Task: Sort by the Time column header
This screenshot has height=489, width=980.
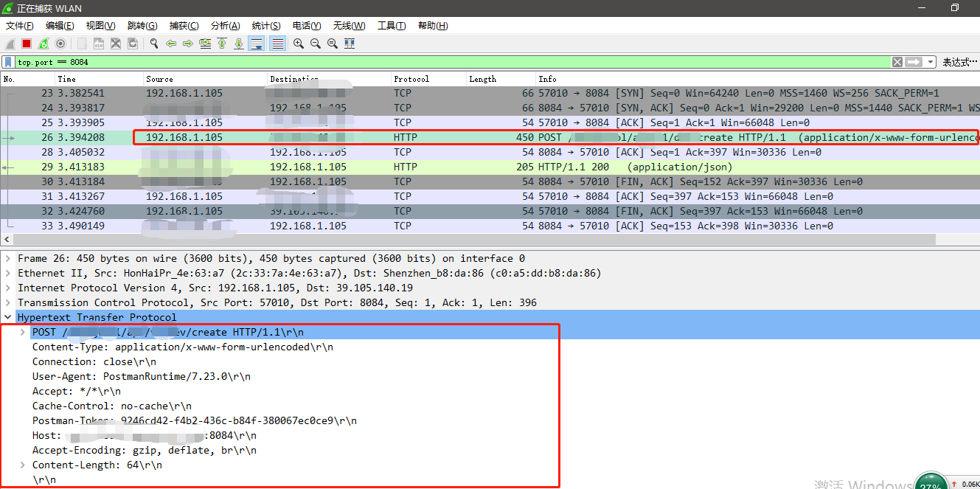Action: pyautogui.click(x=100, y=79)
